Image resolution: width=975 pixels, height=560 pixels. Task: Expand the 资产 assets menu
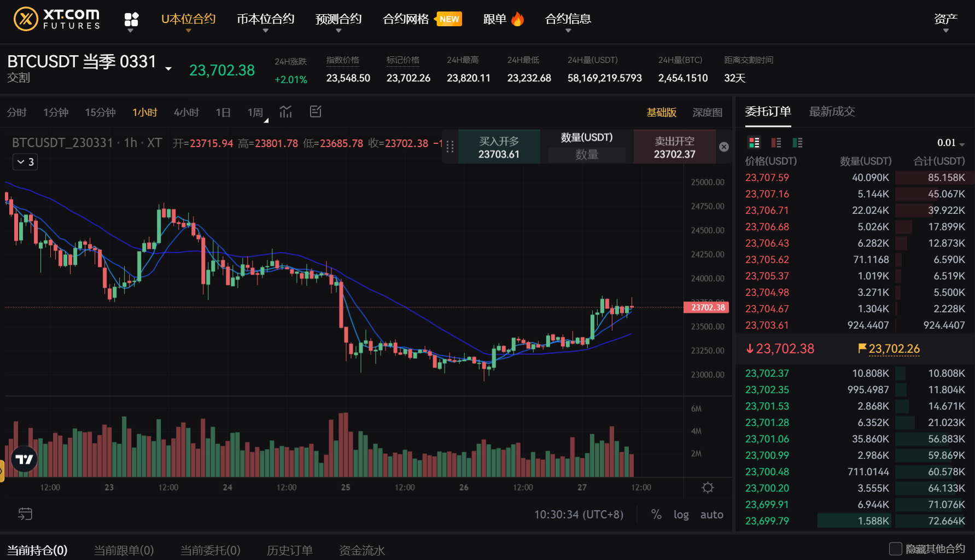[x=945, y=21]
